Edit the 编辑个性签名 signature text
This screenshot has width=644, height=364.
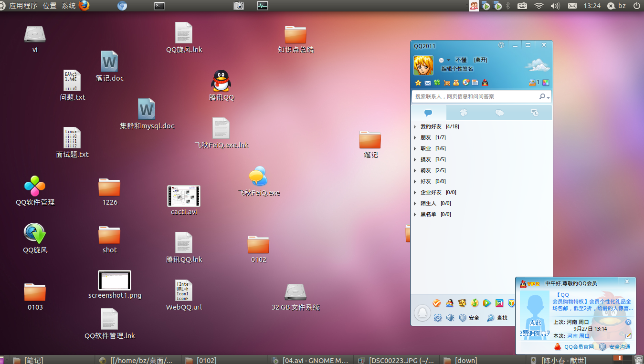pyautogui.click(x=457, y=69)
